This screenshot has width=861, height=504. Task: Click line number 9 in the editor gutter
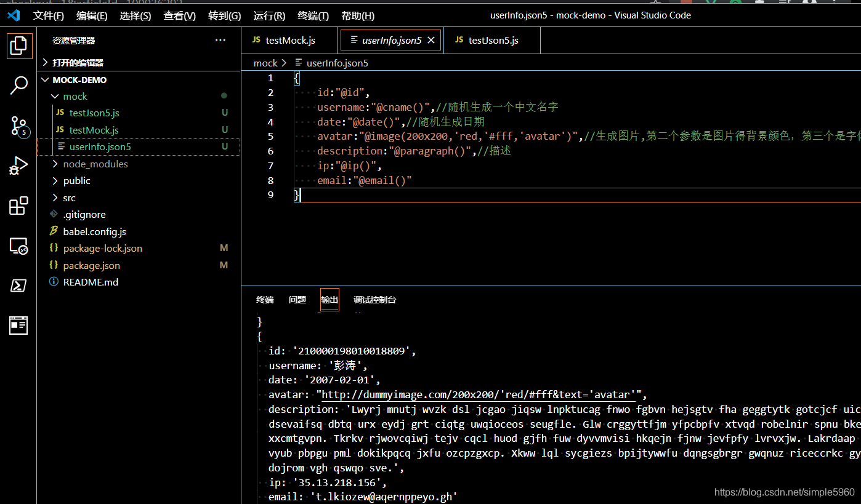pos(270,194)
